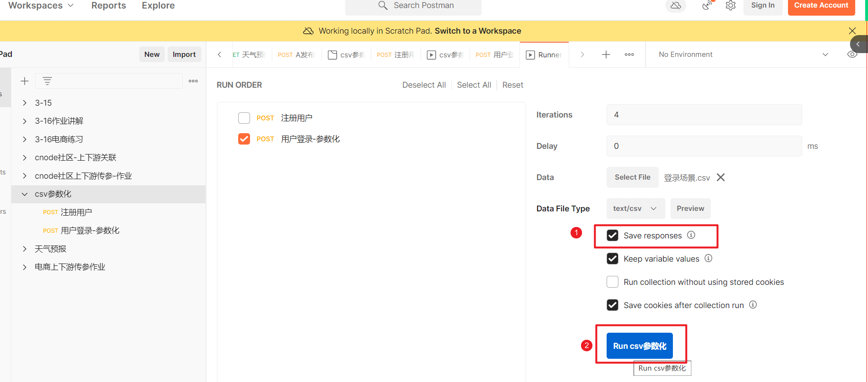Click the New button

(152, 55)
